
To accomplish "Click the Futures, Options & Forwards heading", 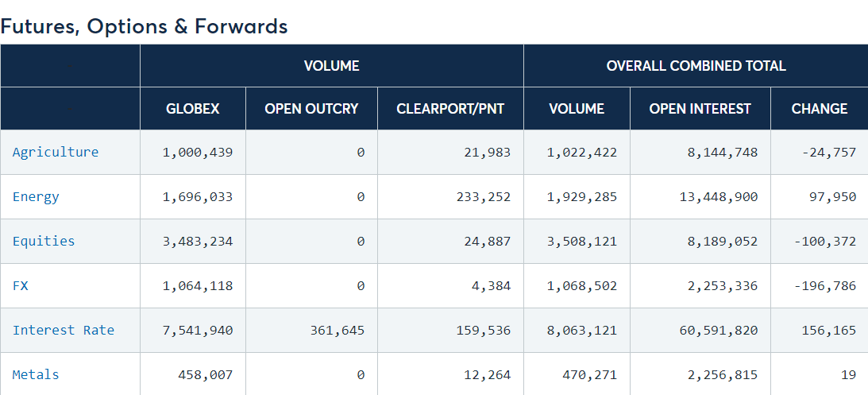I will tap(144, 26).
